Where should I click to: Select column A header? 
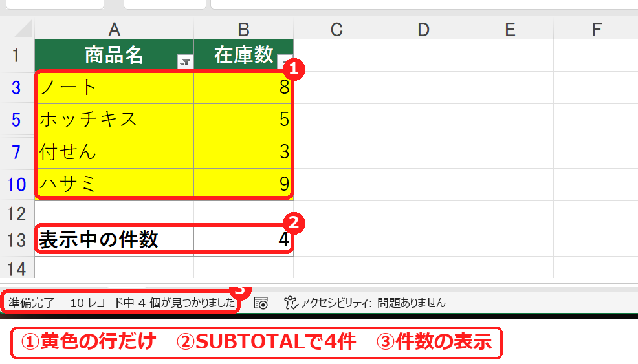[x=115, y=29]
